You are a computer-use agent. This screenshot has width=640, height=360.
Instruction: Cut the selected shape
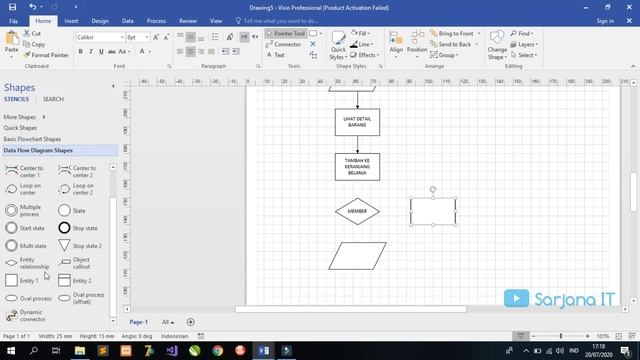(x=32, y=33)
